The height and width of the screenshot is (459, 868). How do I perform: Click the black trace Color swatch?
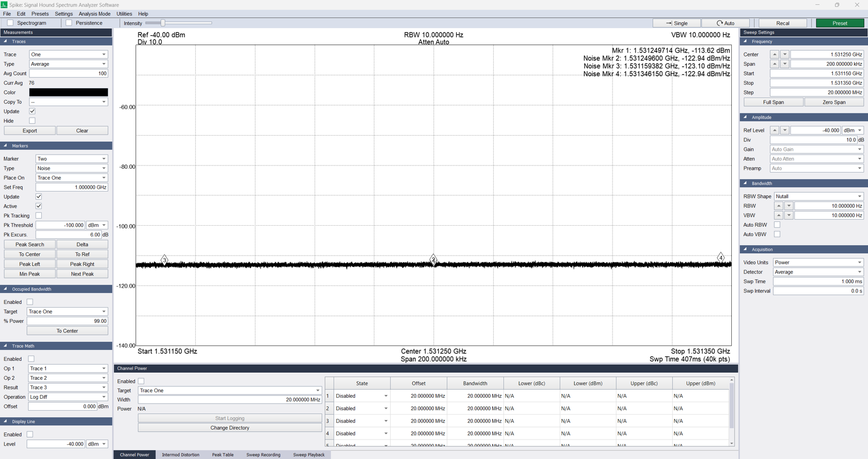click(x=68, y=93)
